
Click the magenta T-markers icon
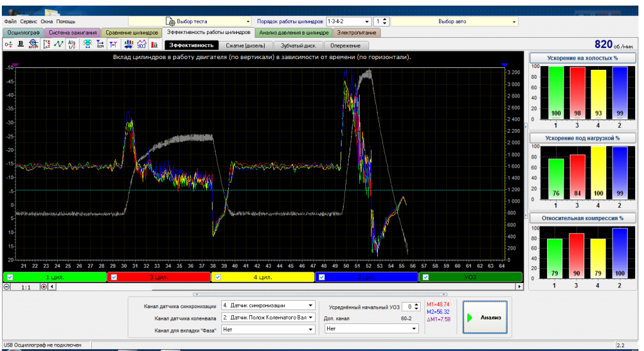click(x=113, y=45)
